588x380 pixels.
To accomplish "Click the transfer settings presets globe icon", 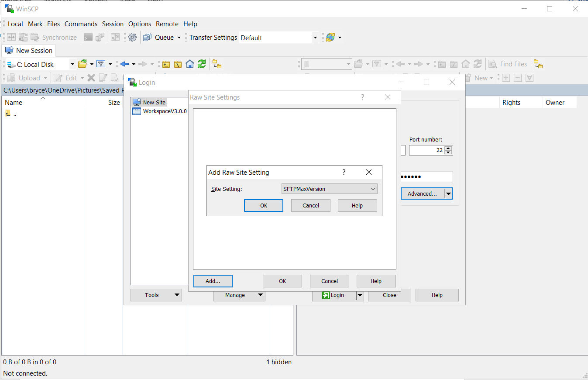I will coord(330,38).
